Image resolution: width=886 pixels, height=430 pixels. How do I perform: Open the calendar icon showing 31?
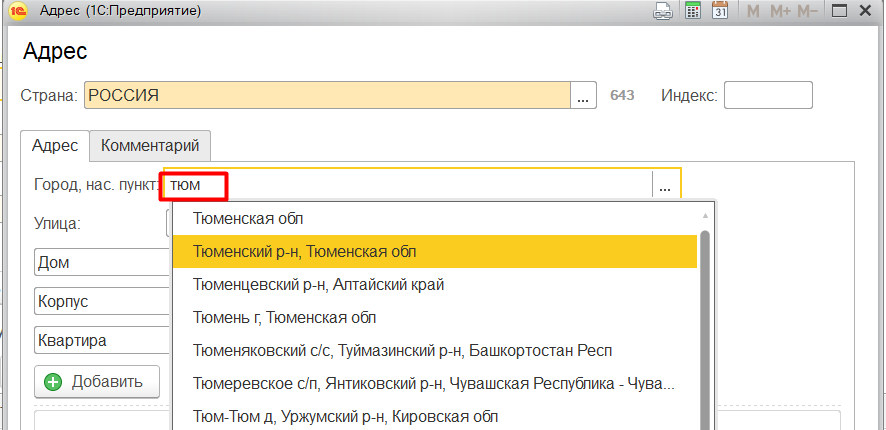point(719,12)
